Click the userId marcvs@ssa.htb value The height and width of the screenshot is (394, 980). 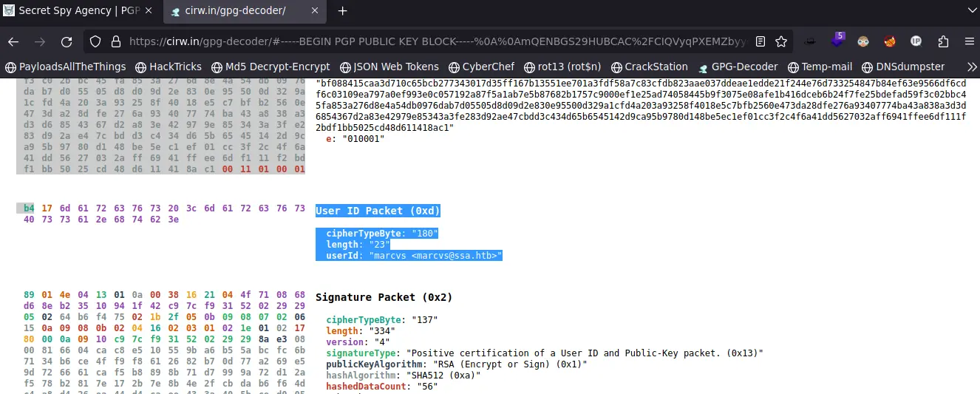click(436, 255)
